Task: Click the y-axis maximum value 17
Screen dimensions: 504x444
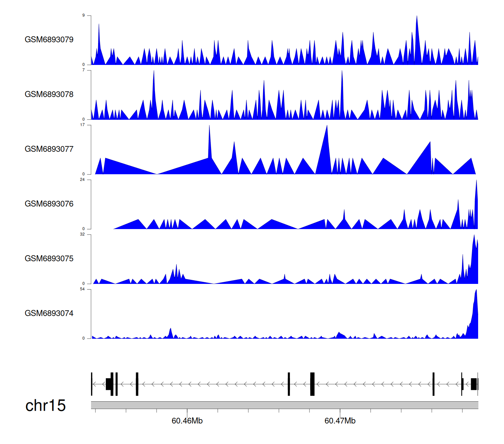Action: pyautogui.click(x=82, y=125)
